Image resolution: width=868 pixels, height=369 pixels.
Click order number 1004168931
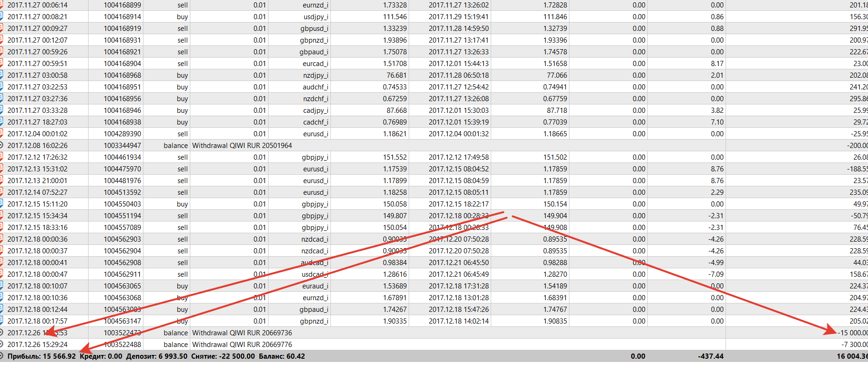click(122, 40)
